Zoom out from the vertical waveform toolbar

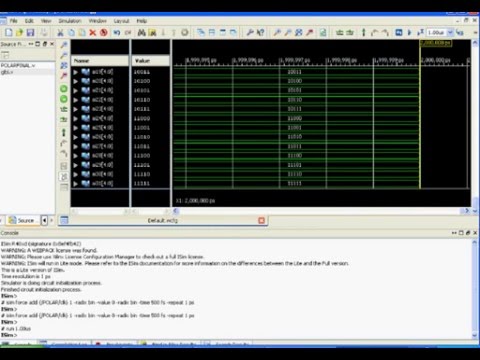(64, 55)
